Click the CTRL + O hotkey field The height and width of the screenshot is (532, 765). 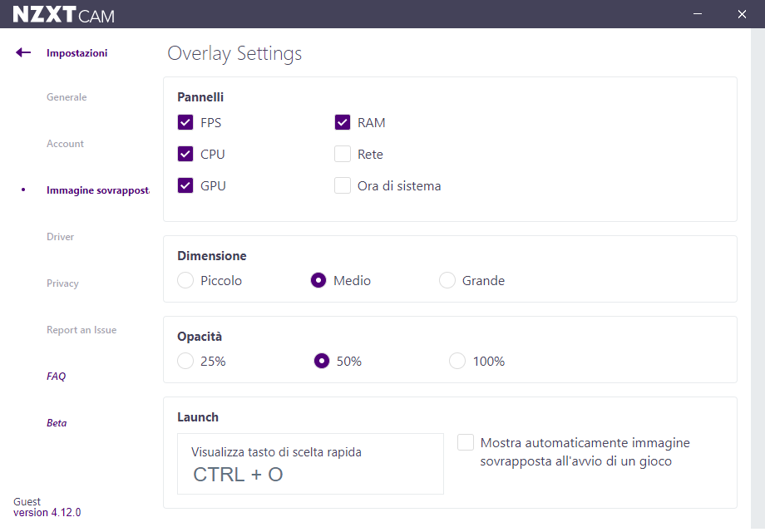(310, 465)
